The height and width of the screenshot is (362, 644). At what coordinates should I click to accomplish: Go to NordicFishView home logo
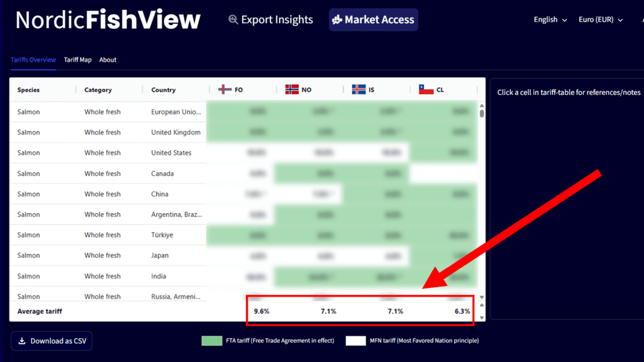coord(108,20)
